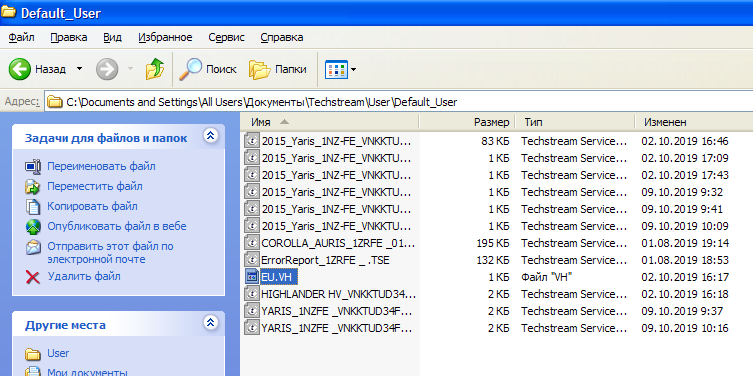Open the Вид menu

click(112, 37)
